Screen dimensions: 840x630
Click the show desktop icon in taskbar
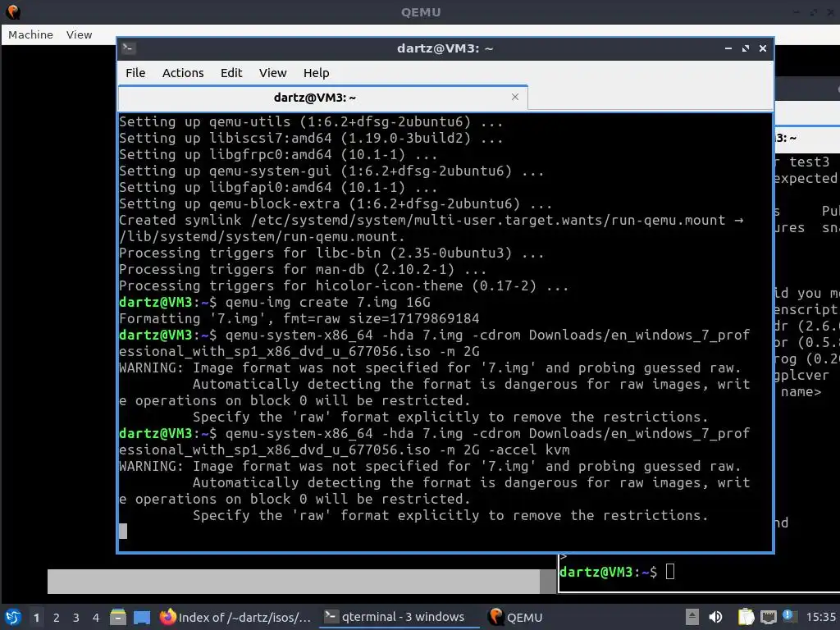(142, 617)
